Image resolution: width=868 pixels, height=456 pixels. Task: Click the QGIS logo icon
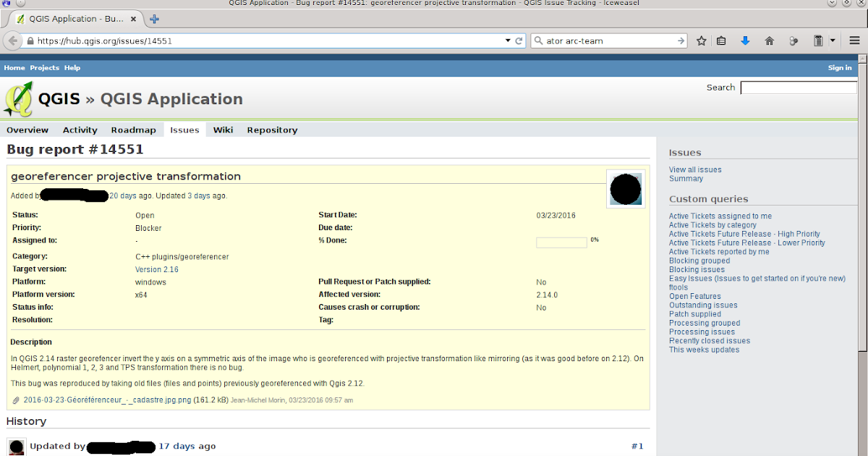(x=18, y=98)
